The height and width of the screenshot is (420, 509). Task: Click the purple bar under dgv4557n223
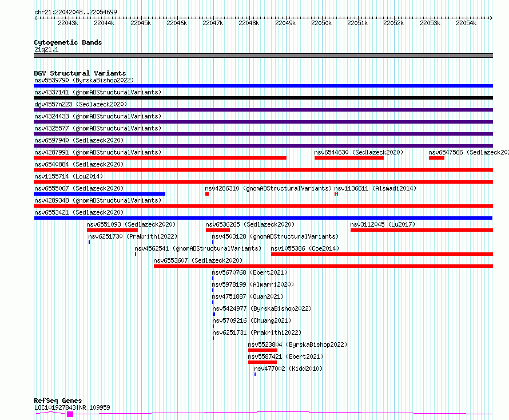(x=263, y=110)
